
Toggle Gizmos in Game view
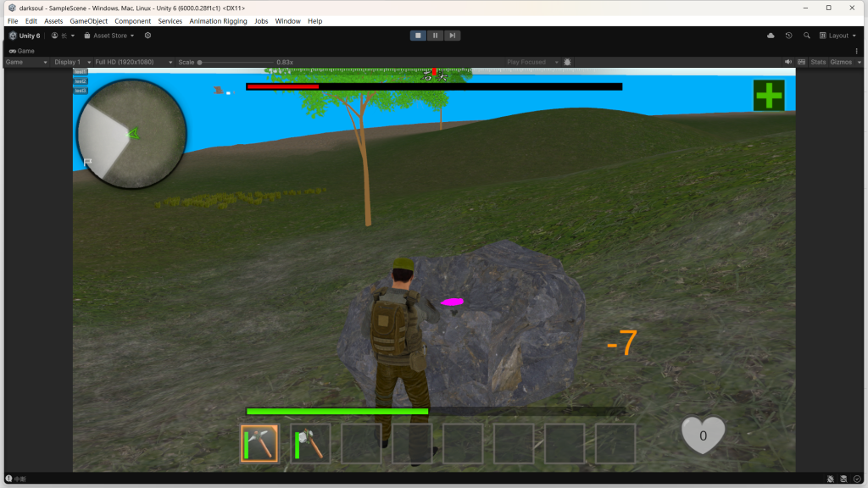point(841,62)
